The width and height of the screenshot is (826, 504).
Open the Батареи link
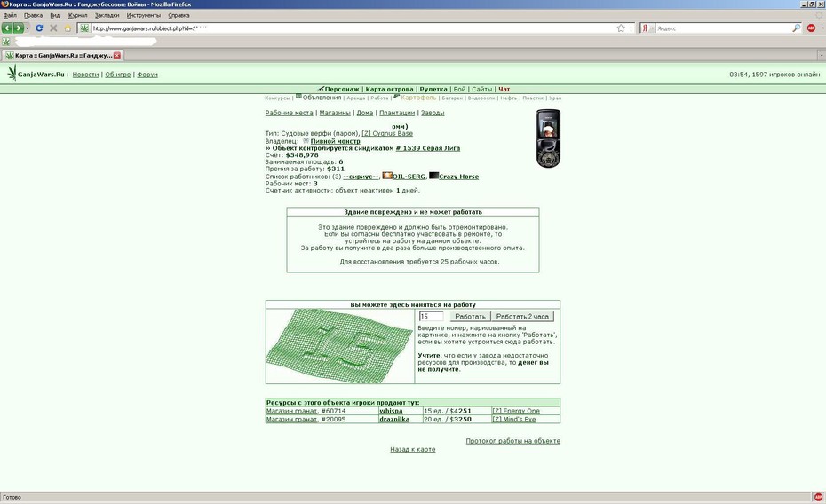click(x=452, y=98)
